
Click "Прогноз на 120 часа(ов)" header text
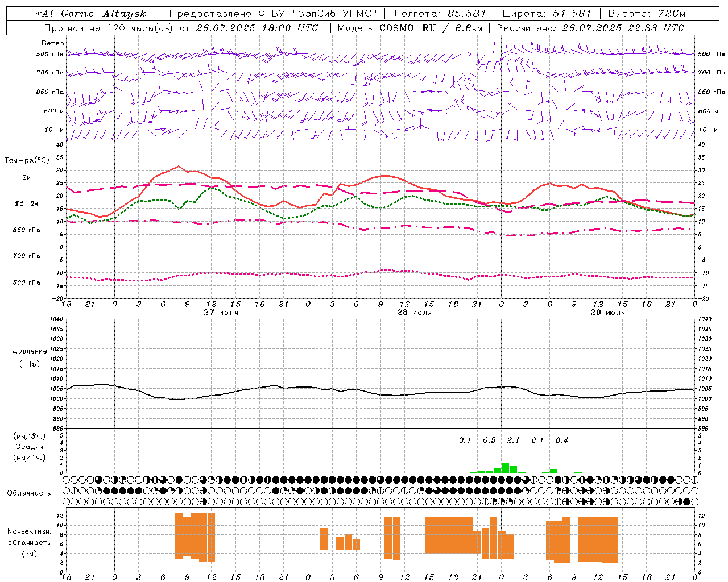pos(109,28)
